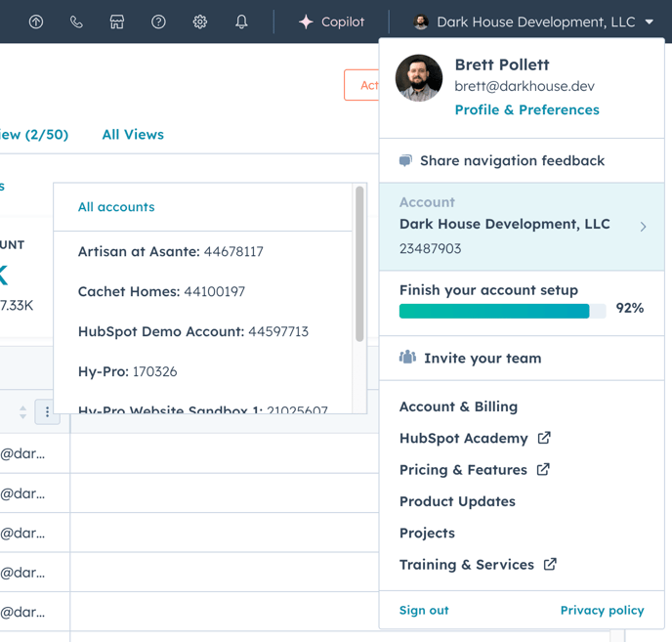The height and width of the screenshot is (642, 672).
Task: Click the upgrade arrow icon in top bar
Action: coord(36,21)
